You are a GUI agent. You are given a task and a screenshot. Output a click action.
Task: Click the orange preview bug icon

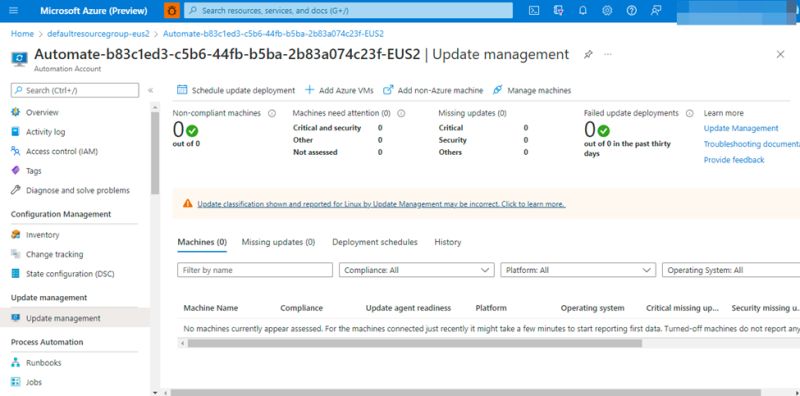pyautogui.click(x=172, y=11)
